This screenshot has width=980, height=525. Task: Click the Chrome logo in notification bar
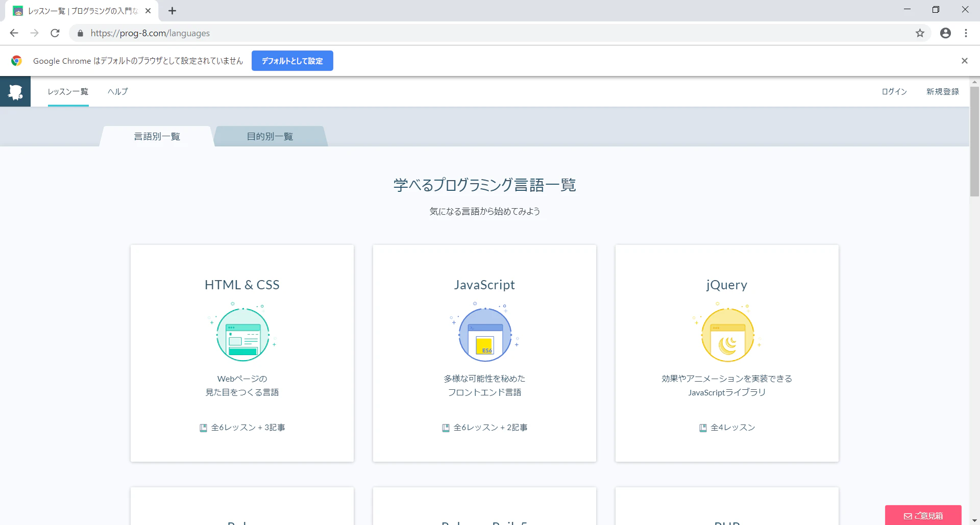(16, 61)
